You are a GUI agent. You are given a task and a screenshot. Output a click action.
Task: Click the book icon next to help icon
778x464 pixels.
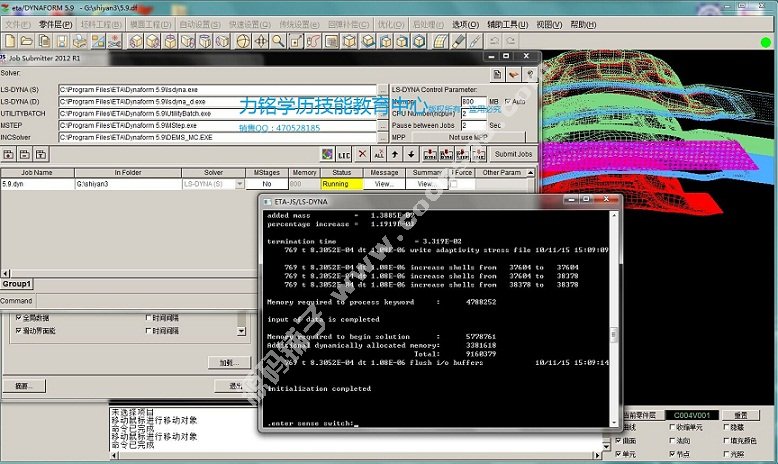[514, 74]
